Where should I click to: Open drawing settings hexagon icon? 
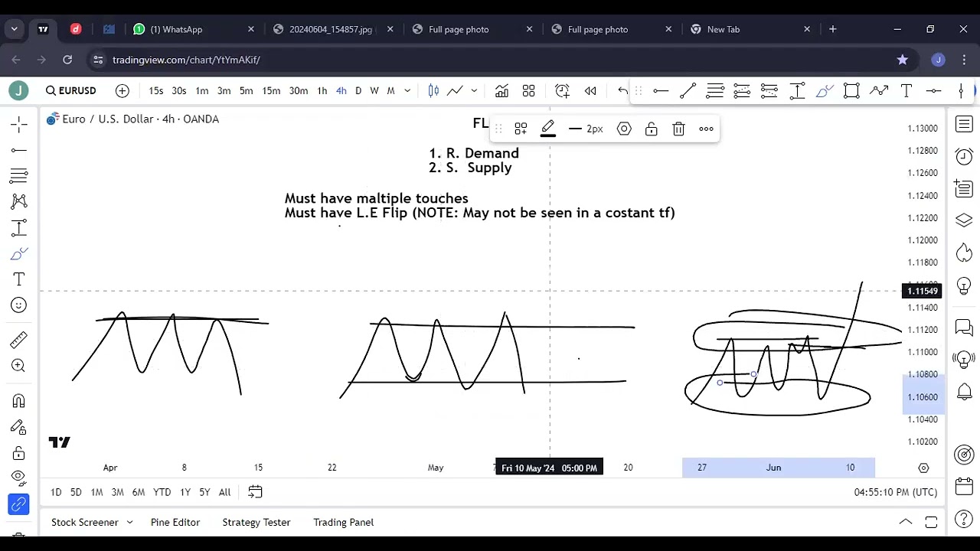pos(624,129)
